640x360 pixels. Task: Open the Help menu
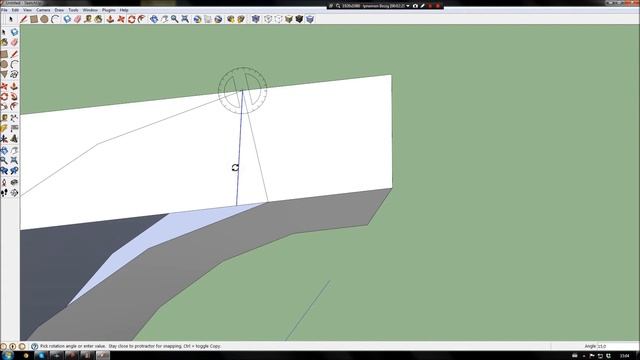point(124,10)
